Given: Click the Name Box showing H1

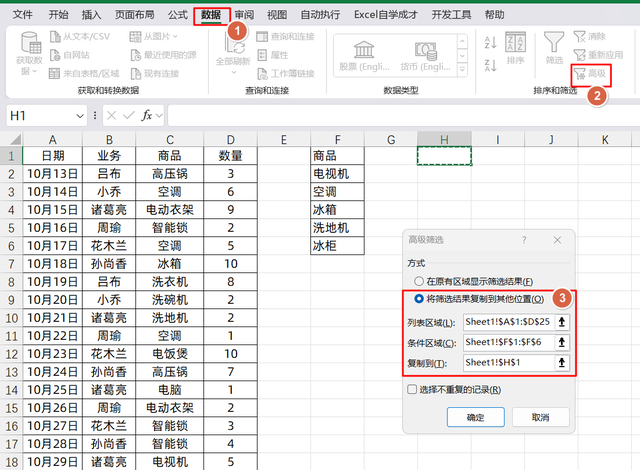Looking at the screenshot, I should [41, 116].
